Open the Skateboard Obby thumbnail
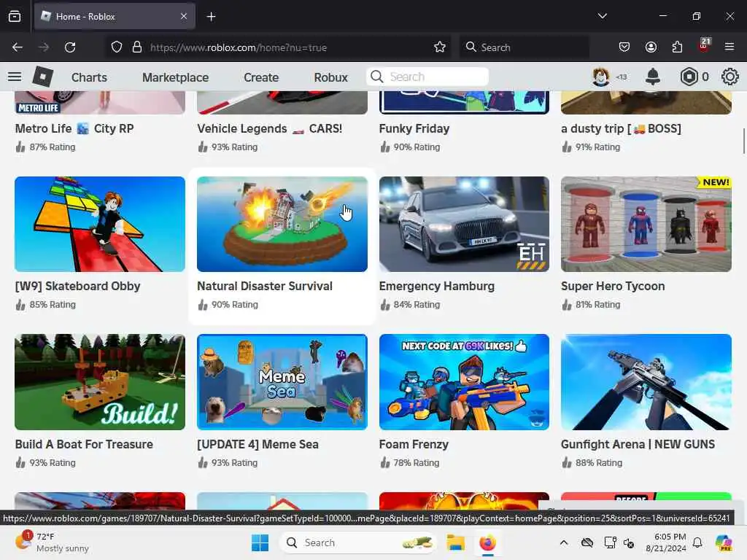The width and height of the screenshot is (747, 560). coord(100,225)
